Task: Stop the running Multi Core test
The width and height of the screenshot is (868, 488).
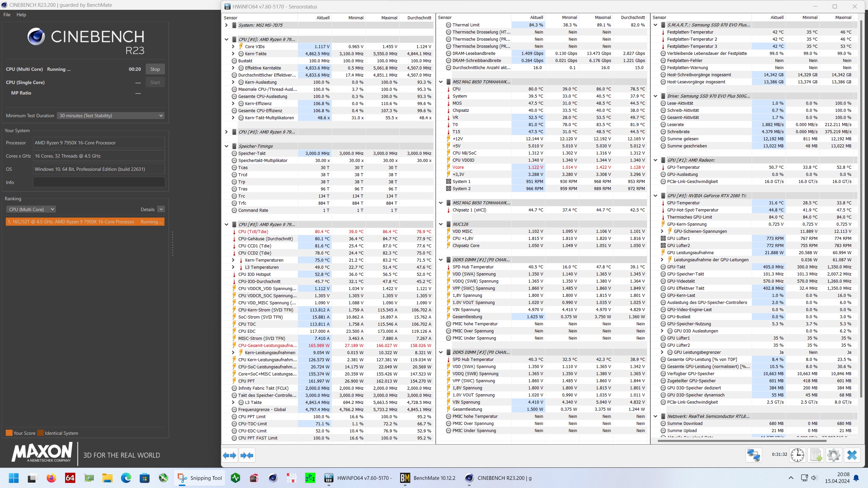Action: click(155, 69)
